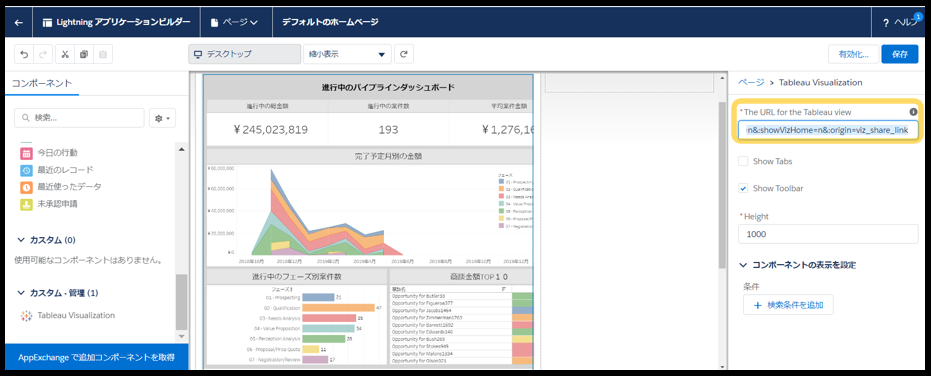Open the component settings gear dropdown
Screen dimensions: 931x376
coord(162,118)
